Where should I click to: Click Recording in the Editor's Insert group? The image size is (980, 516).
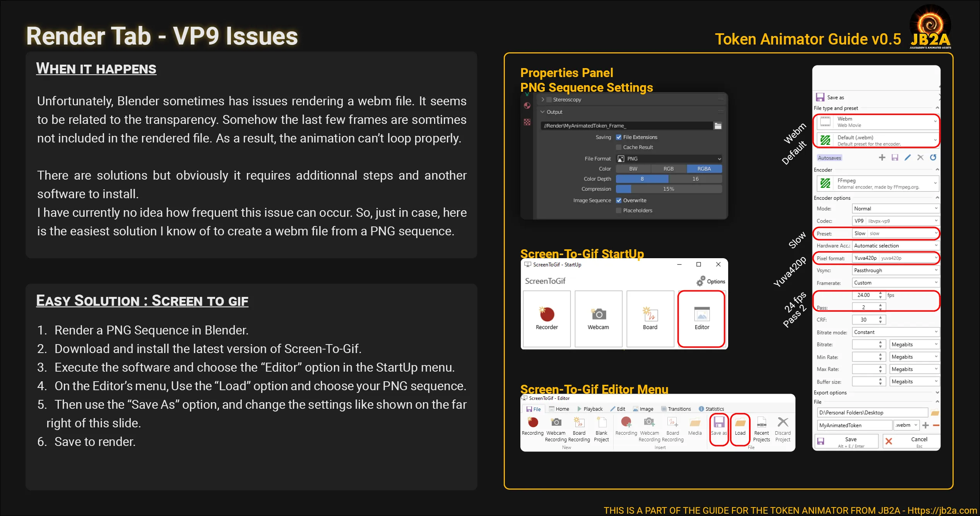pyautogui.click(x=626, y=426)
